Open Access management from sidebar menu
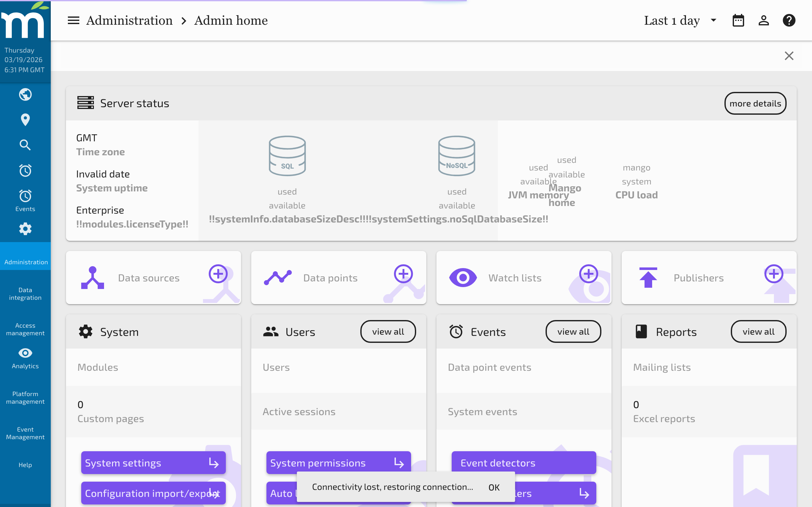 pyautogui.click(x=25, y=329)
